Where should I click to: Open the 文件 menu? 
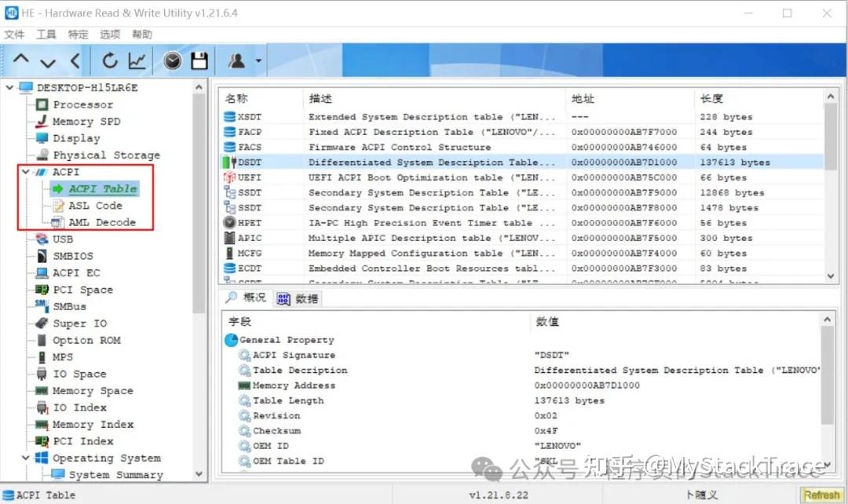click(x=14, y=35)
